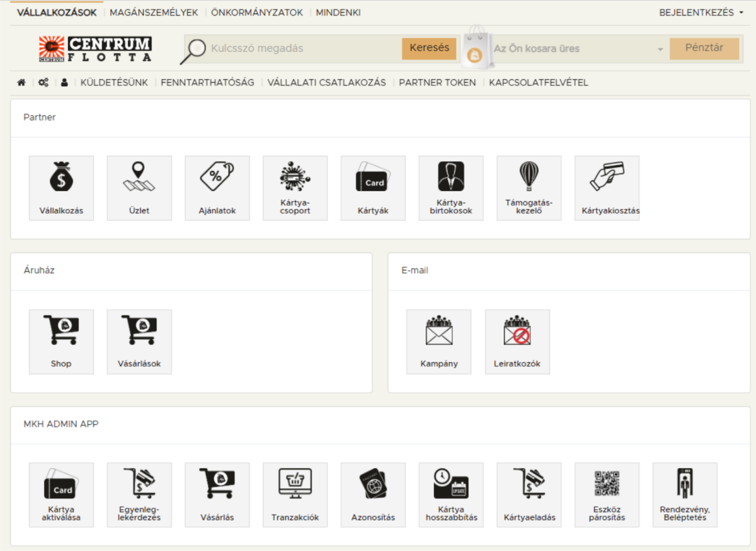Select Kártya hosszabbítás update icon
Image resolution: width=756 pixels, height=551 pixels.
coord(450,484)
